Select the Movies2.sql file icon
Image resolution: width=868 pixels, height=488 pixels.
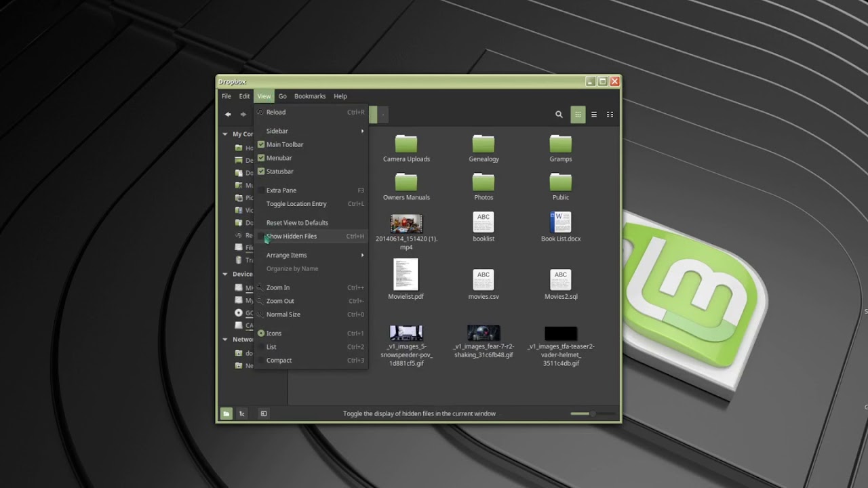(x=561, y=280)
